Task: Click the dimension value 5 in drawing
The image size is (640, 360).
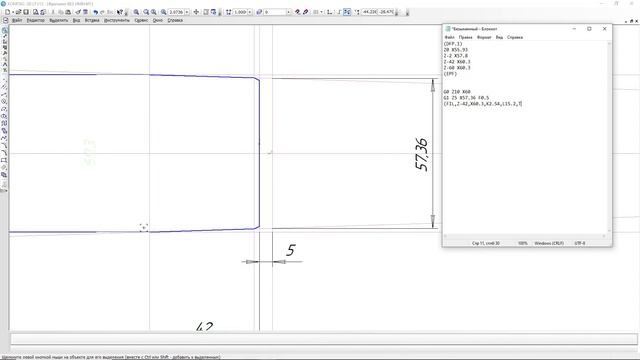Action: 291,250
